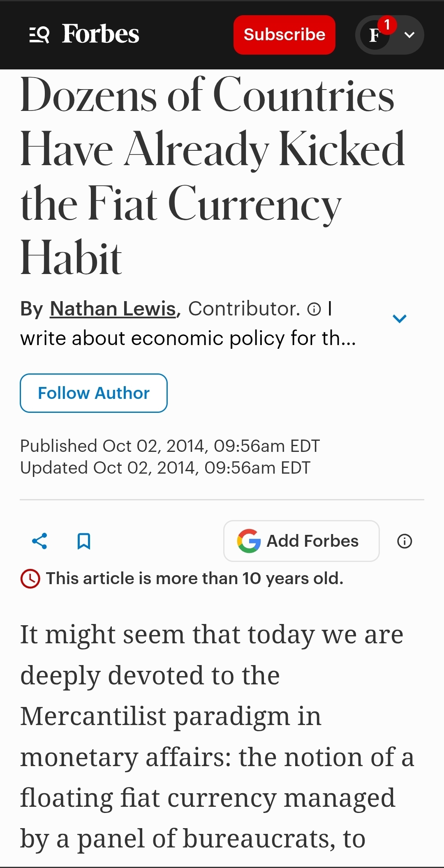Go to the Forbes home logo

(x=101, y=34)
